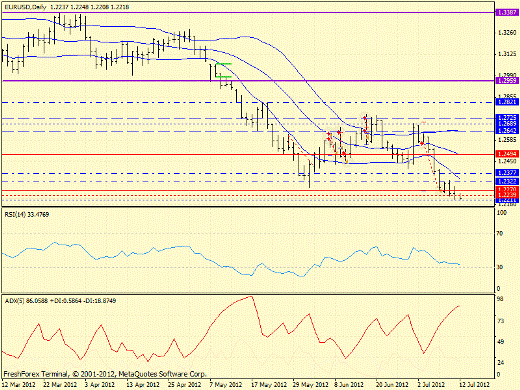
Task: Click the 7 May 2012 date label
Action: (225, 385)
